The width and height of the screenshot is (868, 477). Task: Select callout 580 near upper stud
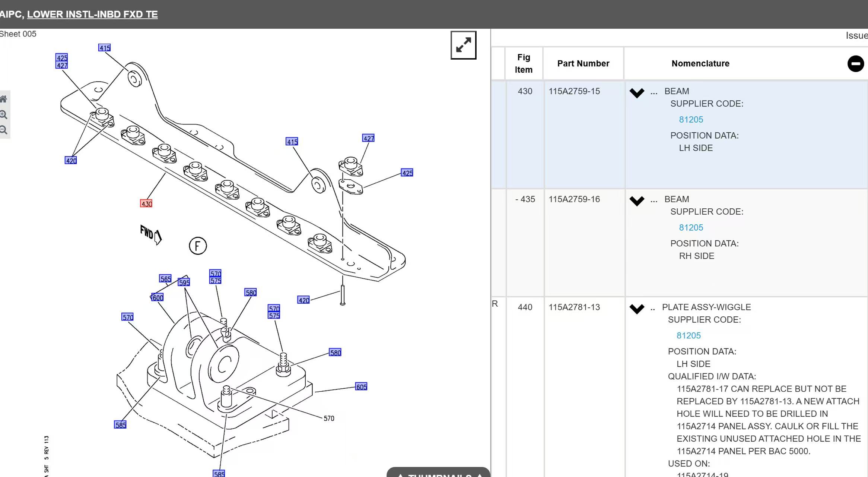pos(251,293)
